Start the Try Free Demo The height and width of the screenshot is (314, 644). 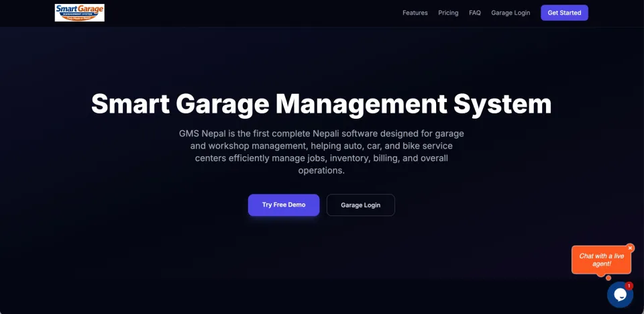[284, 205]
